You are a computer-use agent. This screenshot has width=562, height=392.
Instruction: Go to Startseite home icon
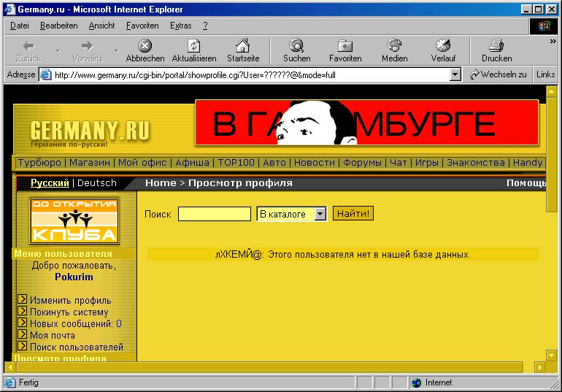click(242, 45)
